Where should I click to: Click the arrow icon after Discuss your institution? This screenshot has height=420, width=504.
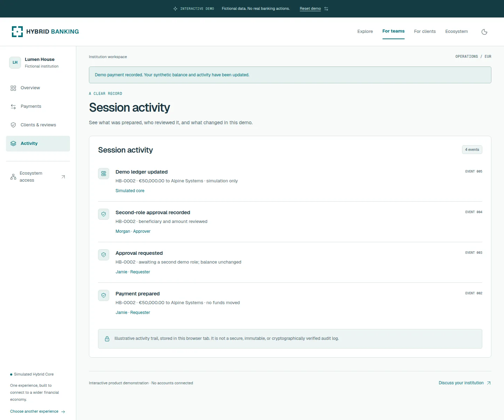489,383
